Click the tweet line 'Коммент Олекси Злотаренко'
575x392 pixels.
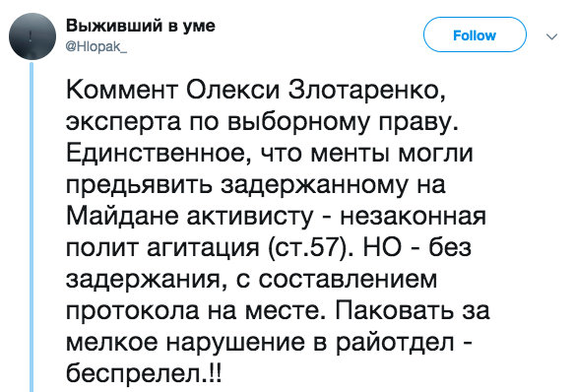click(256, 90)
